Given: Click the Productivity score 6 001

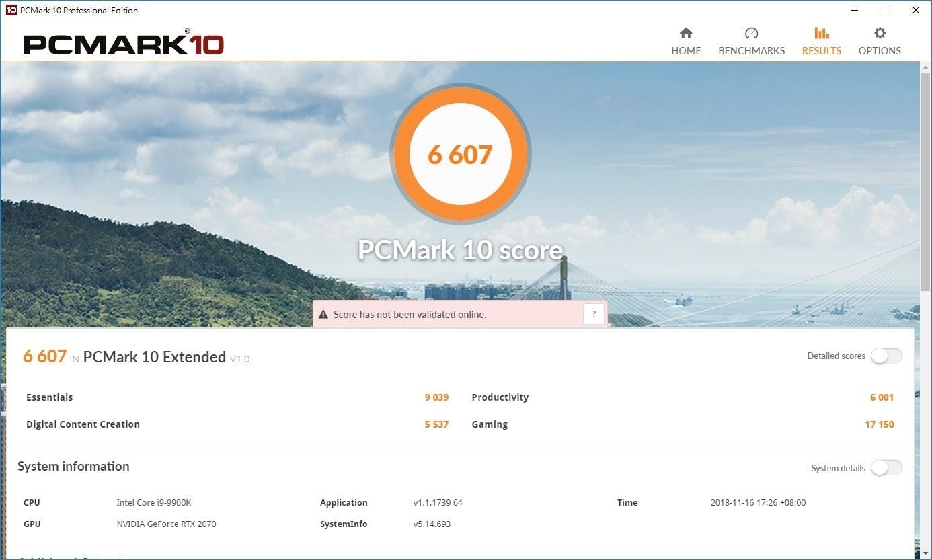Looking at the screenshot, I should pyautogui.click(x=882, y=397).
